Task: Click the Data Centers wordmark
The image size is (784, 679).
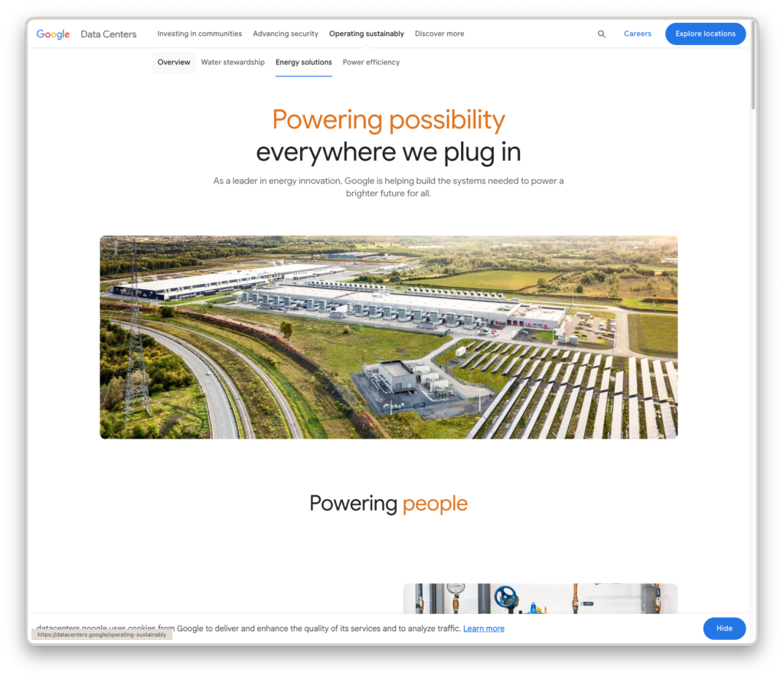Action: (x=109, y=34)
